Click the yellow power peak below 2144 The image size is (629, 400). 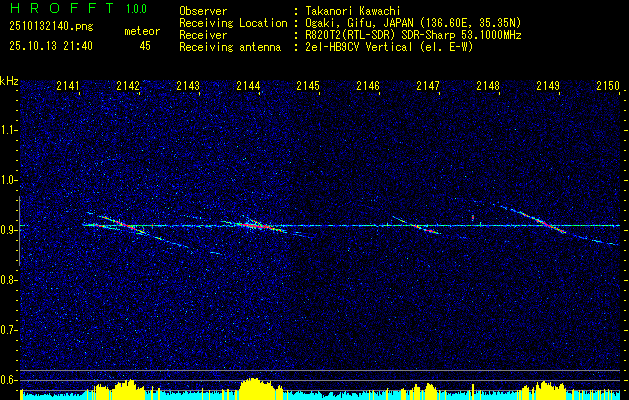coord(257,388)
